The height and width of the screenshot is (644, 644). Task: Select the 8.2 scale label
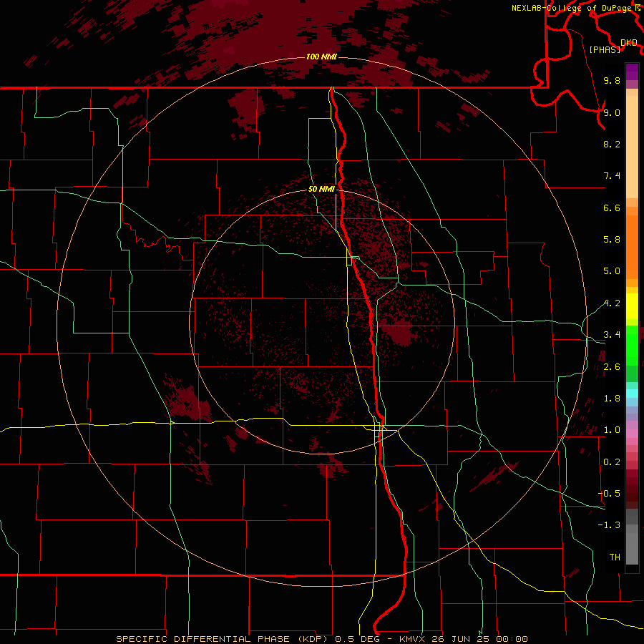(612, 144)
